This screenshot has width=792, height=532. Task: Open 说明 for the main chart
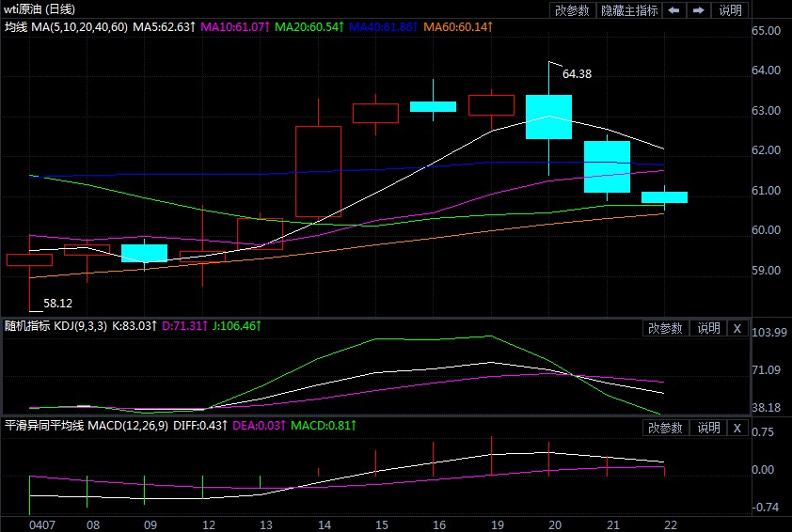pos(730,10)
